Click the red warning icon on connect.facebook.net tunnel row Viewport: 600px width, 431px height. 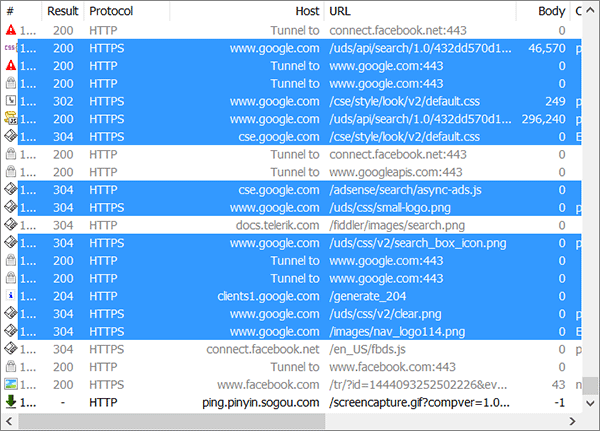coord(11,30)
